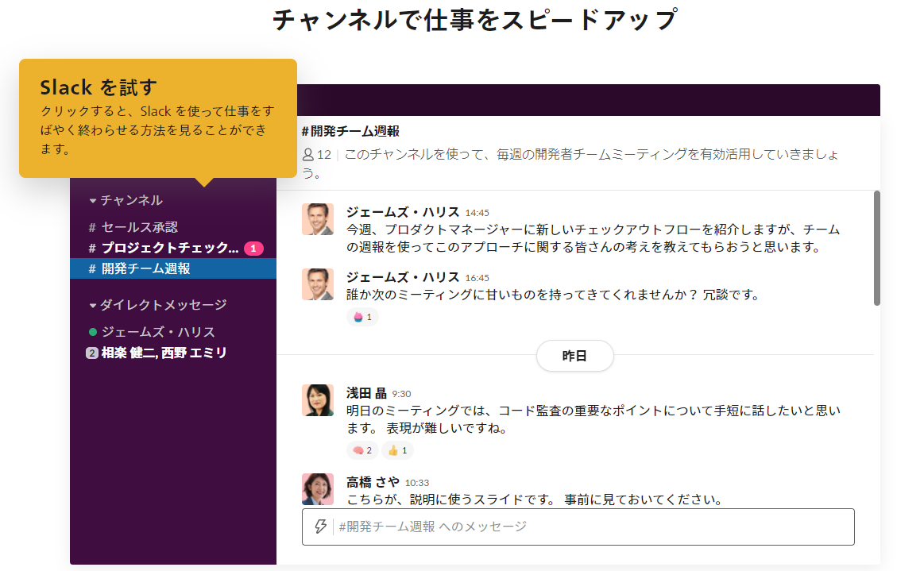Click the #開発チーム週報 へのメッセージ input field
The width and height of the screenshot is (924, 571).
pyautogui.click(x=578, y=527)
